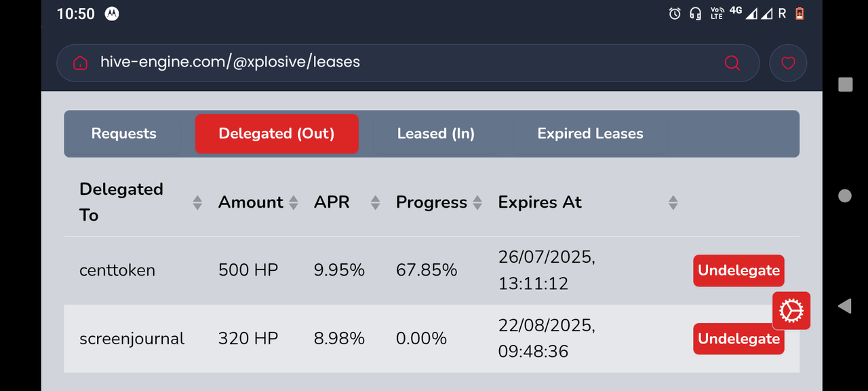Tap the home icon in address bar
This screenshot has width=868, height=391.
tap(80, 63)
